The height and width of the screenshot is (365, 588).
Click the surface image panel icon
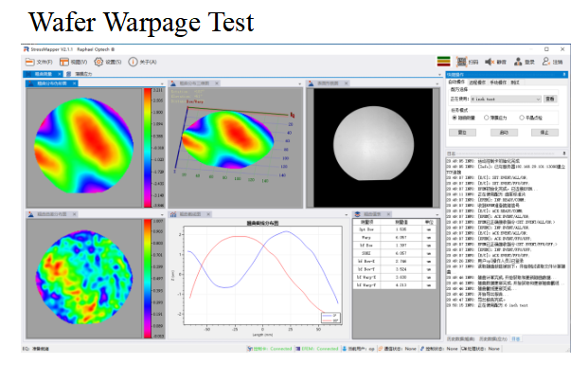coord(311,83)
